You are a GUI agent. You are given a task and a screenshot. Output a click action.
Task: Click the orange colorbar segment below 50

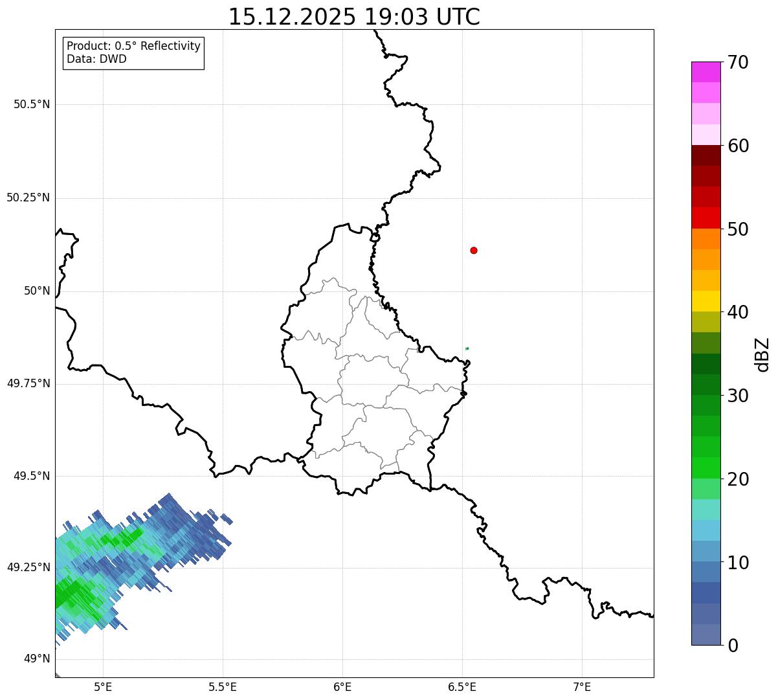pos(706,239)
